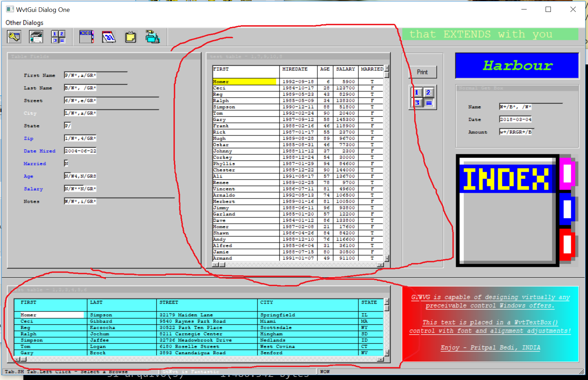Click up arrow of HIREDATE table scrollbar
The height and width of the screenshot is (380, 588).
click(x=387, y=68)
